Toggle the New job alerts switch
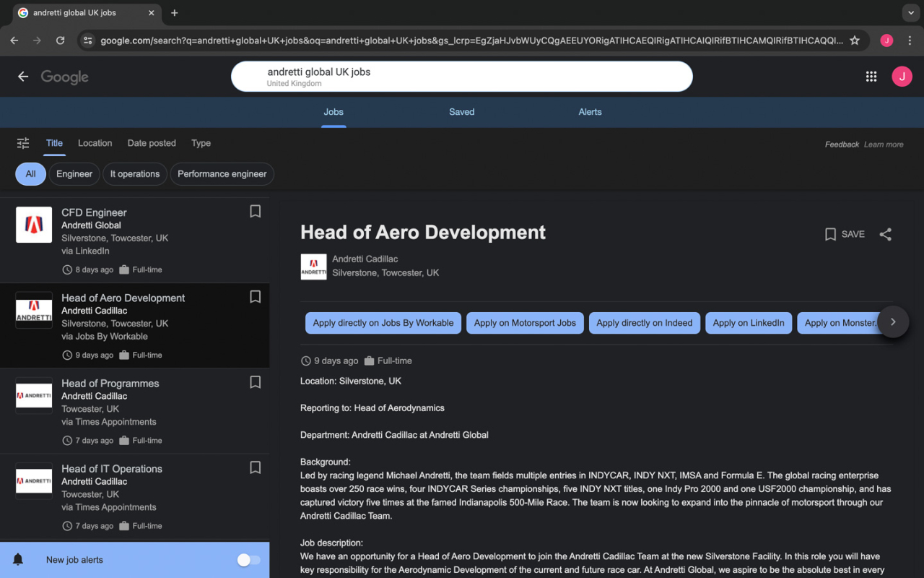The width and height of the screenshot is (924, 578). [x=248, y=560]
